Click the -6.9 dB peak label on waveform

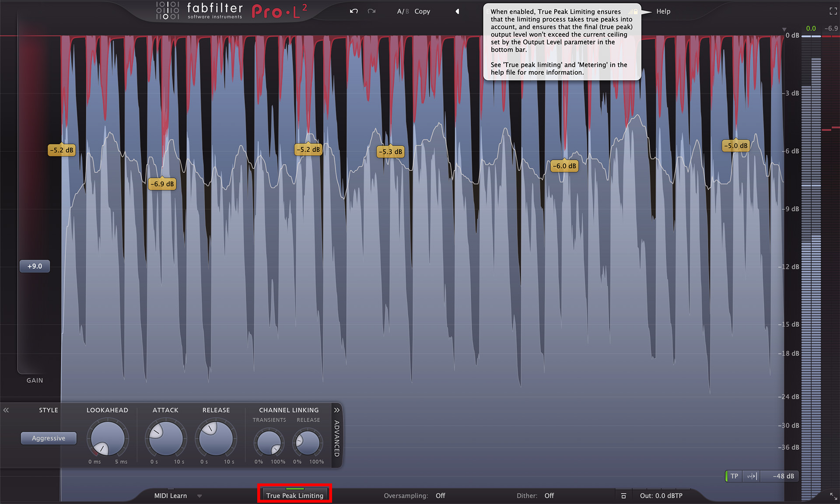pos(162,184)
